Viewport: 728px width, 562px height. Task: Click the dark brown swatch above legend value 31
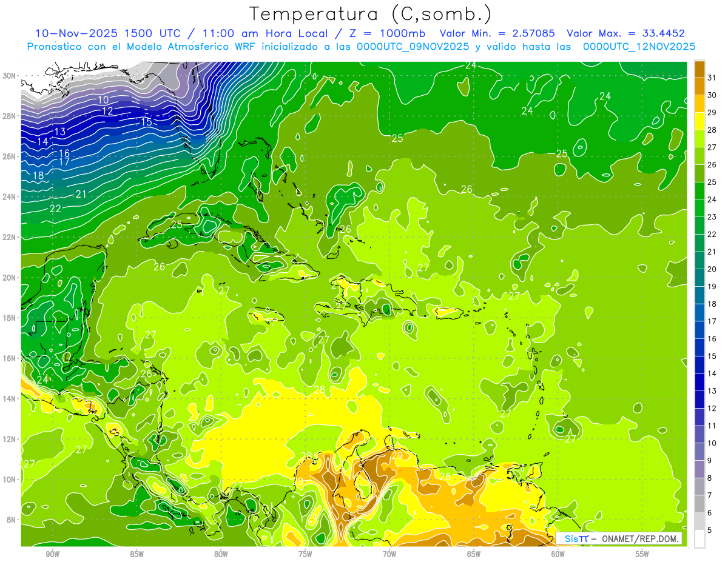(x=699, y=69)
